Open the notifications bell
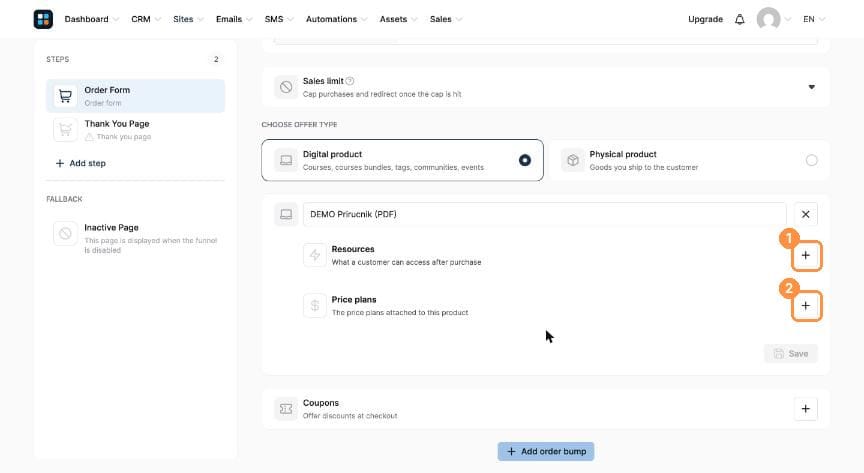Screen dimensions: 864x473 (739, 19)
